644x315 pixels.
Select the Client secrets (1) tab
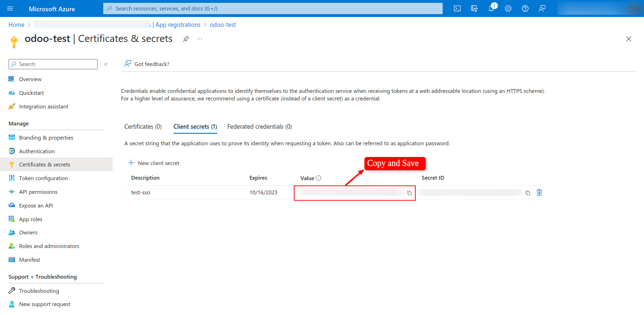[195, 127]
